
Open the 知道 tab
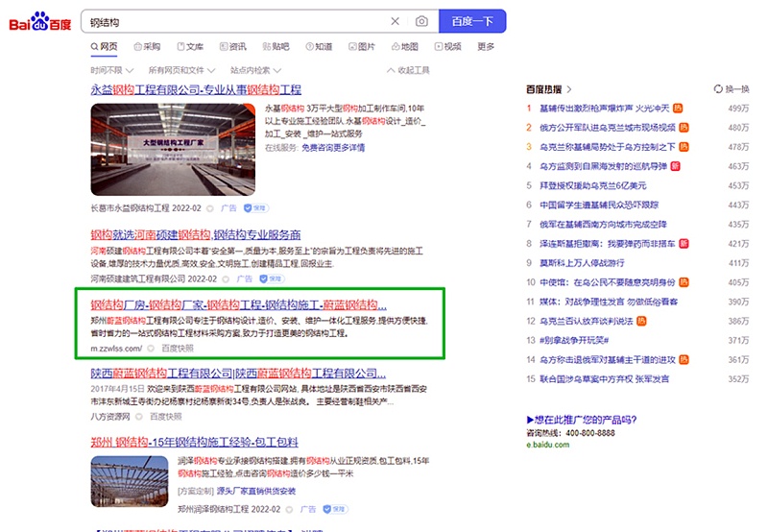point(319,46)
